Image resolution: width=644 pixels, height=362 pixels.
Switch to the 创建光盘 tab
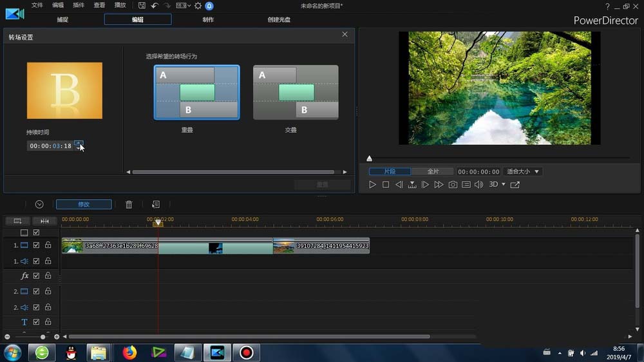(x=279, y=19)
